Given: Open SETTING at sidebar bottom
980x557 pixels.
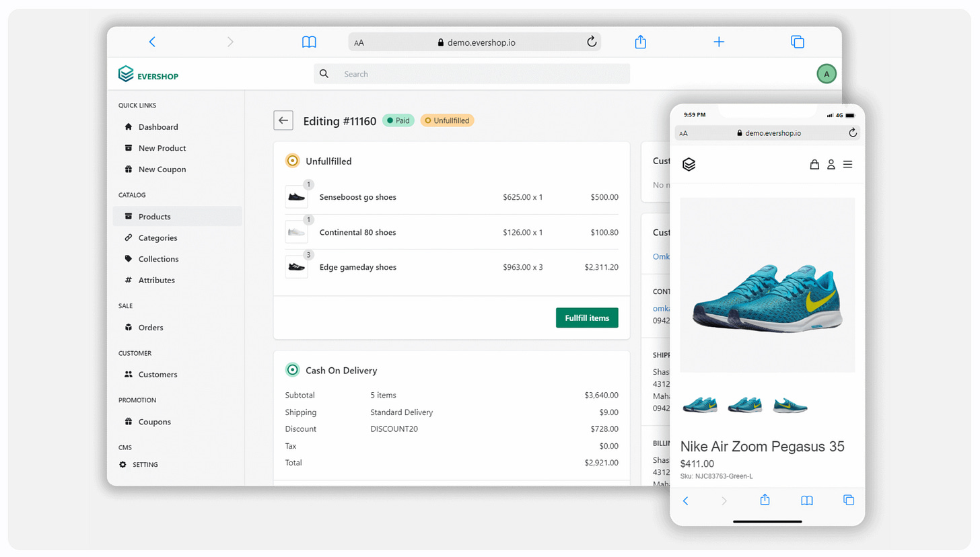Looking at the screenshot, I should click(139, 465).
